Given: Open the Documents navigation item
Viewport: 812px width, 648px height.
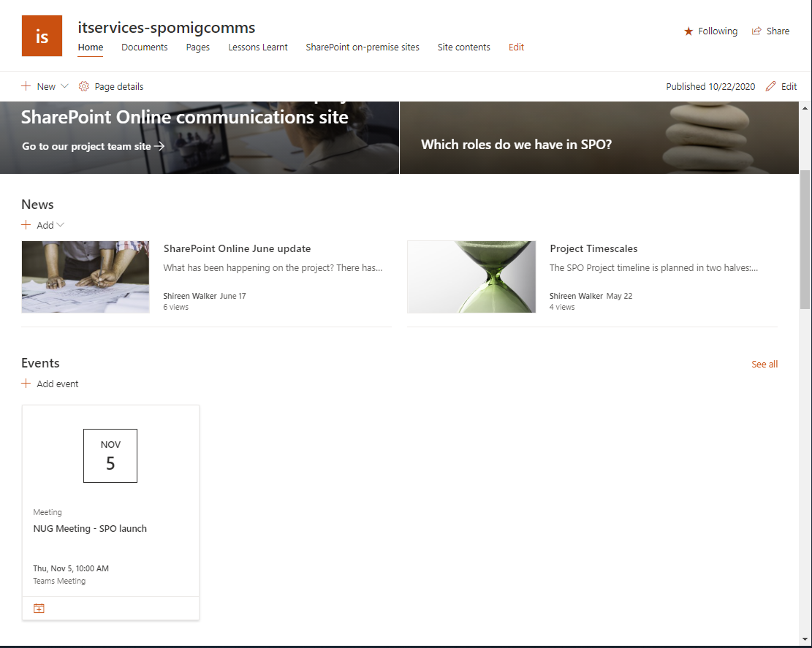Looking at the screenshot, I should click(145, 47).
